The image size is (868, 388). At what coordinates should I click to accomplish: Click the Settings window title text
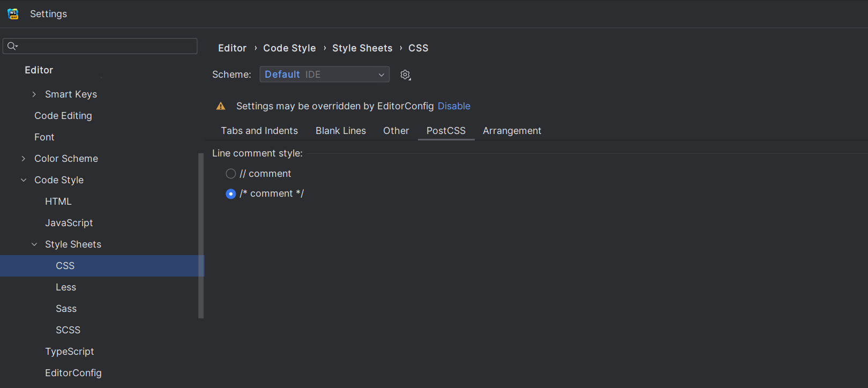coord(48,14)
